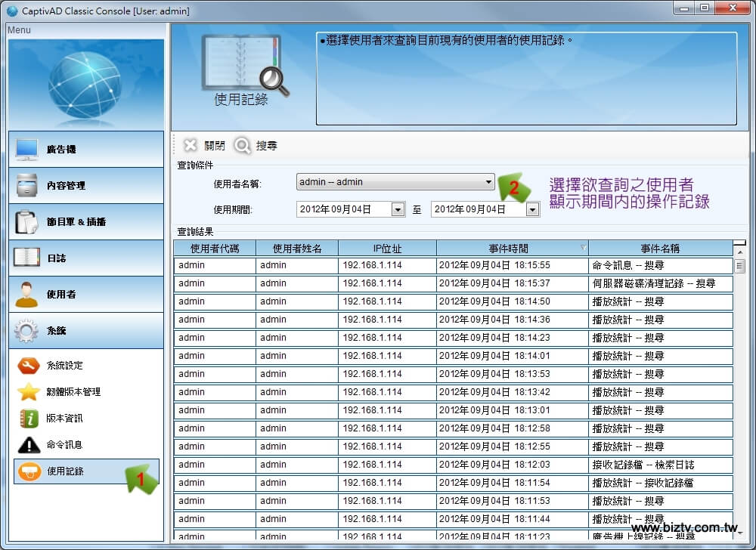Open the start date calendar dropdown
The width and height of the screenshot is (756, 550).
[398, 209]
